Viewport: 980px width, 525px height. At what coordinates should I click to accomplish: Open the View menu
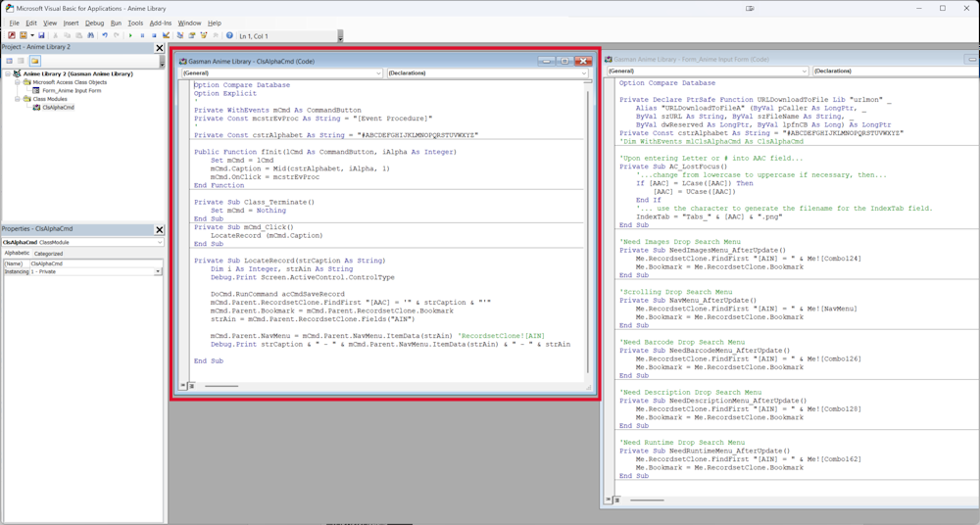click(50, 24)
